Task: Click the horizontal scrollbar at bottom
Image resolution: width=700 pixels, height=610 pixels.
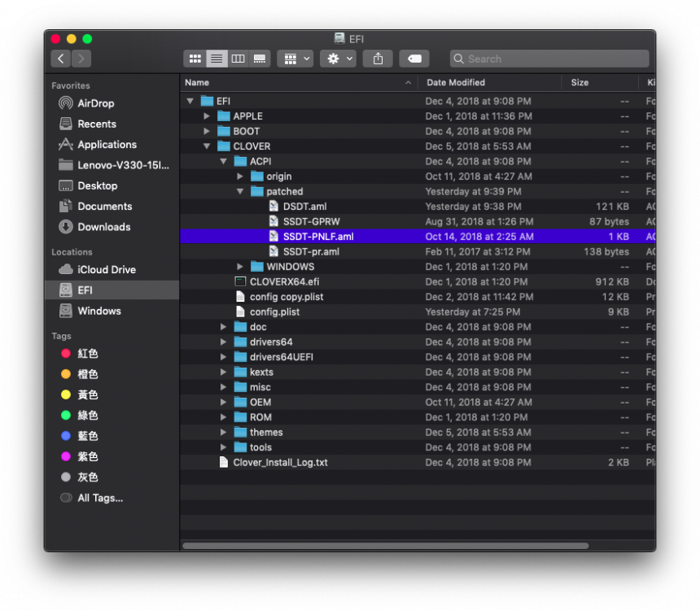Action: (x=386, y=546)
